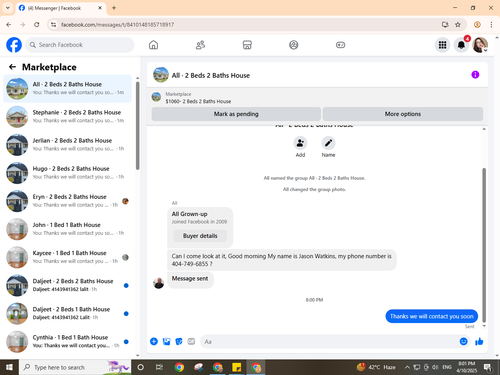
Task: Open Cynthia - 1 Bed 1 Bath House chat
Action: (x=67, y=341)
